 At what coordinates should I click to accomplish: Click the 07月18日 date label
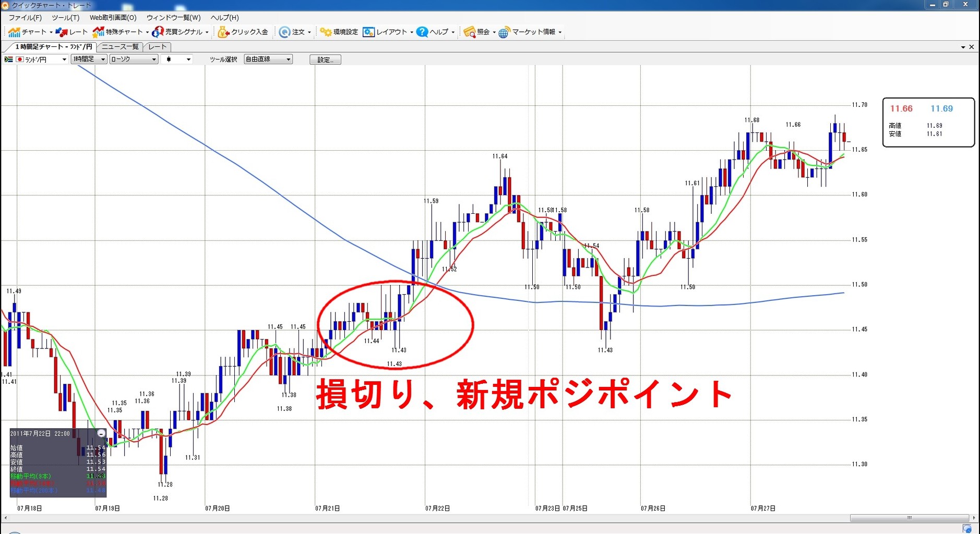tap(30, 508)
